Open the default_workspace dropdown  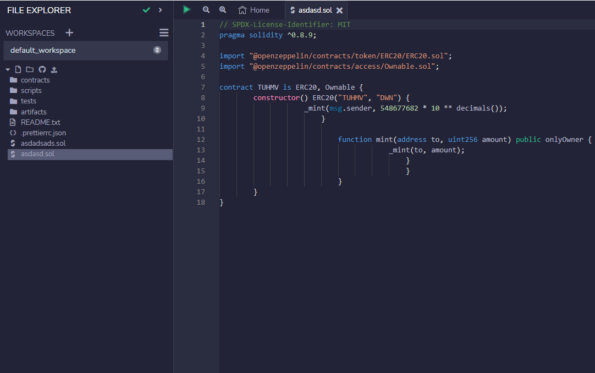coord(86,50)
